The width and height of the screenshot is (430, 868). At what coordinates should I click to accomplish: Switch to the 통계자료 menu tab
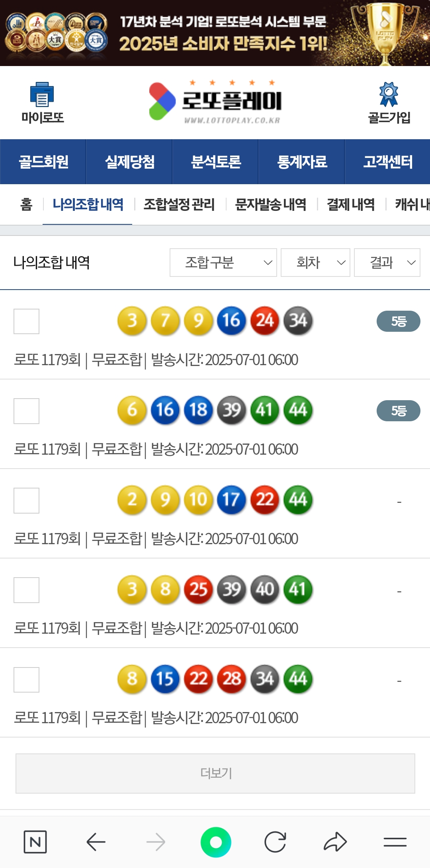point(302,162)
